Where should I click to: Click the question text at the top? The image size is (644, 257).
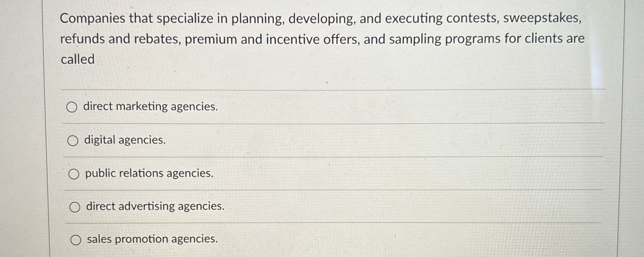pos(320,38)
